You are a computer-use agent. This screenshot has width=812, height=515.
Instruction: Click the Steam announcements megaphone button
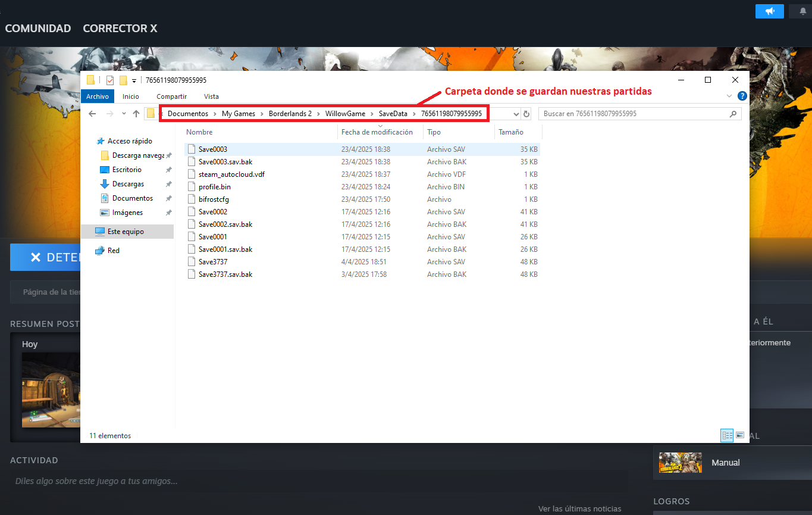coord(770,11)
